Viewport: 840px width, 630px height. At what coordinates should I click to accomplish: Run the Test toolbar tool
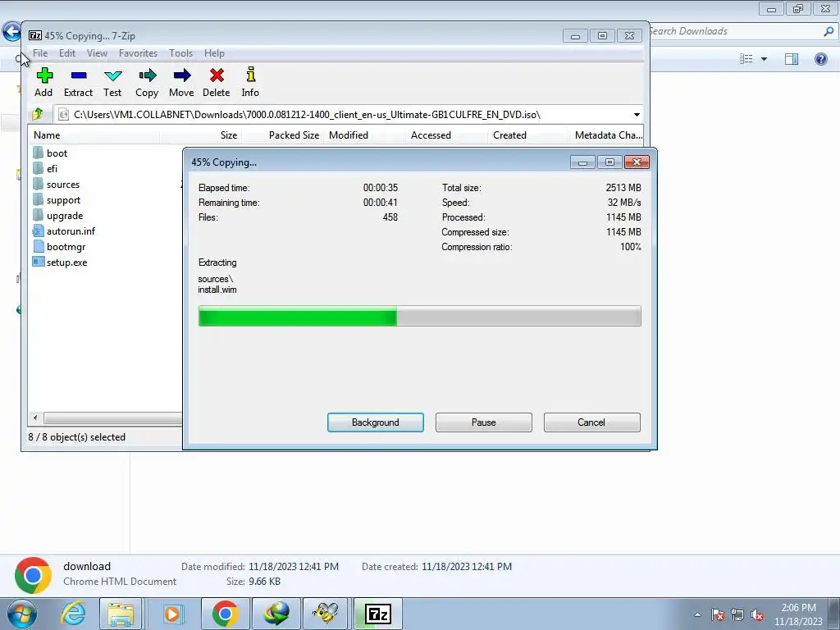click(112, 82)
